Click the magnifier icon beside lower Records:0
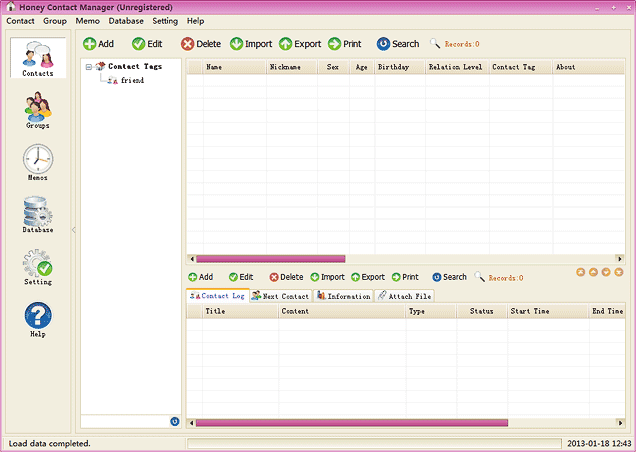This screenshot has width=636, height=452. tap(480, 277)
